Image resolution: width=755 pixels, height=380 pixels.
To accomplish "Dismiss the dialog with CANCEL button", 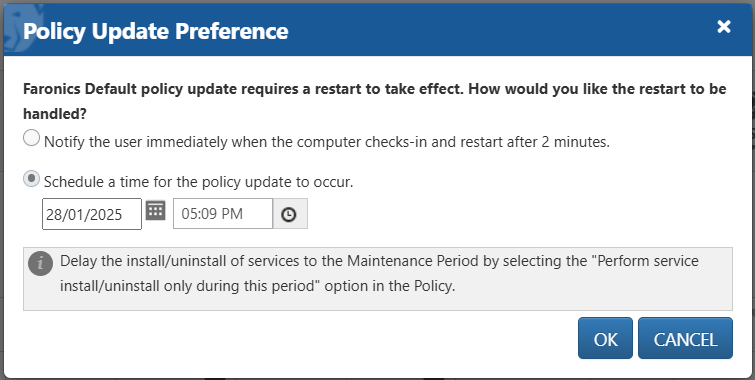I will point(685,338).
